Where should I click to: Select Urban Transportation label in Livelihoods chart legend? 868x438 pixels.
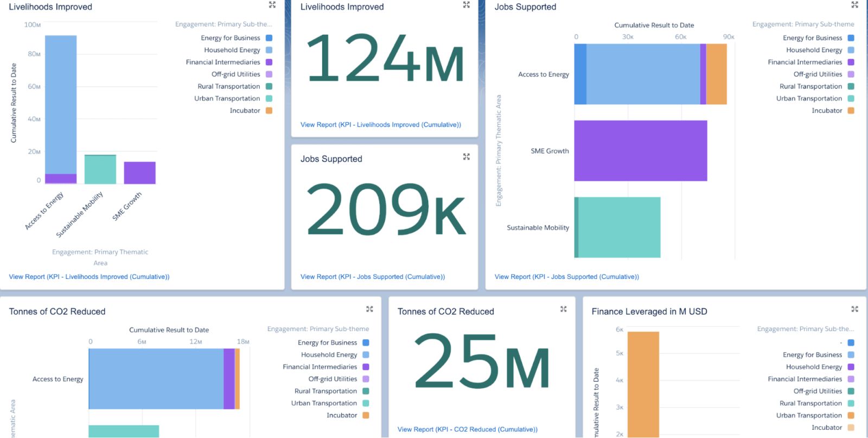coord(227,98)
